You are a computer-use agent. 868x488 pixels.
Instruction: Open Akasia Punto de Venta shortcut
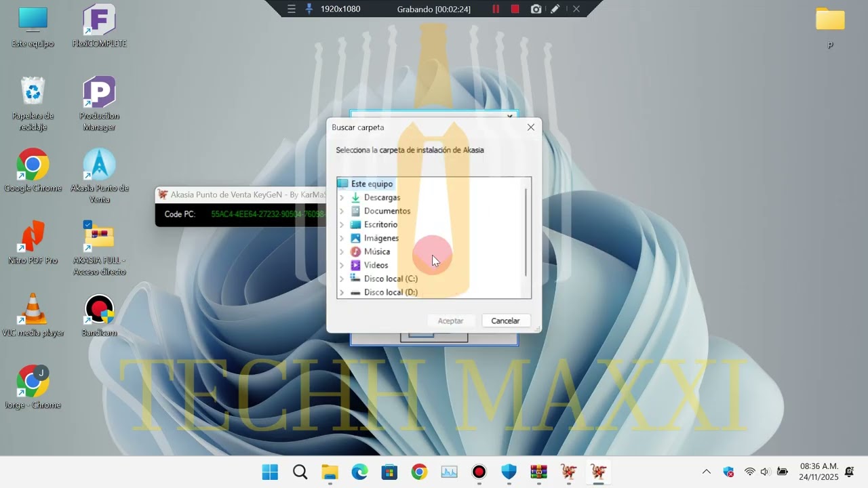point(99,176)
